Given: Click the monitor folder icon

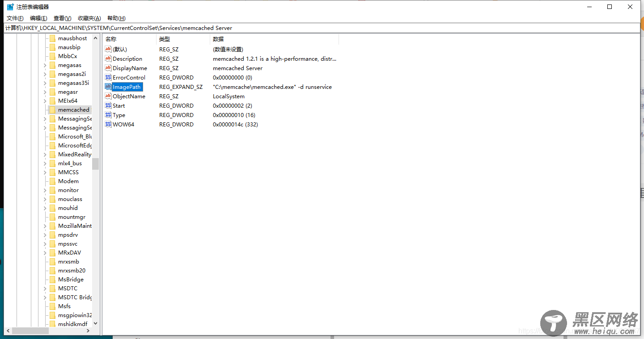Looking at the screenshot, I should [x=52, y=190].
